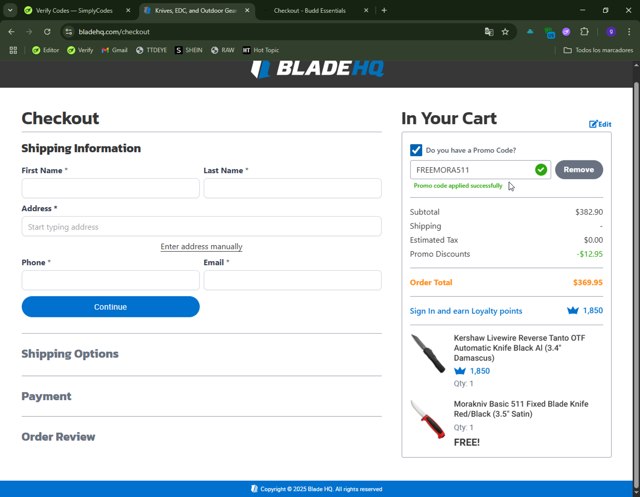Open the RAW bookmark

tap(222, 50)
